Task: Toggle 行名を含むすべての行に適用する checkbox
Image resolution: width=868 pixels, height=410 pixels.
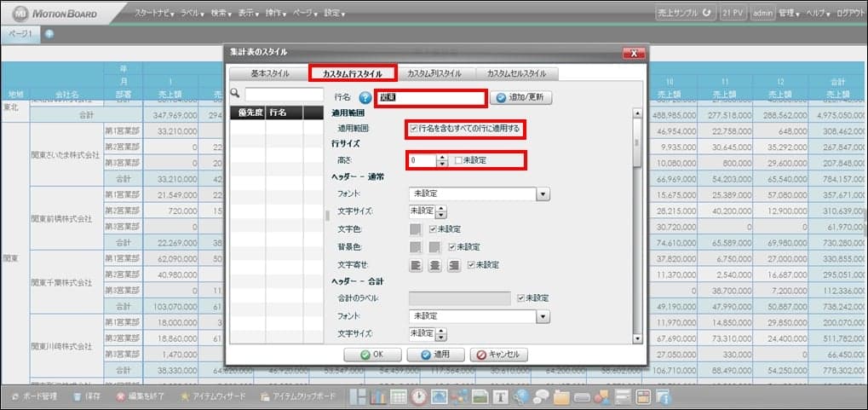Action: pos(414,129)
